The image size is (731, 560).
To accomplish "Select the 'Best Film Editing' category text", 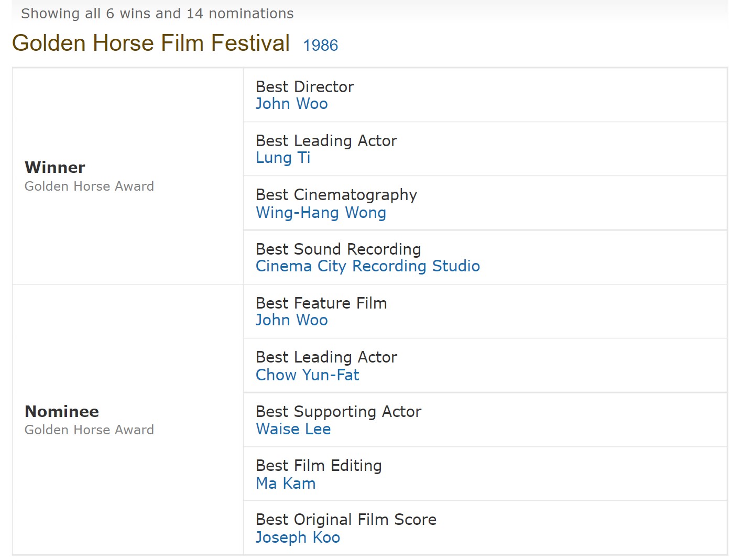I will pos(319,466).
